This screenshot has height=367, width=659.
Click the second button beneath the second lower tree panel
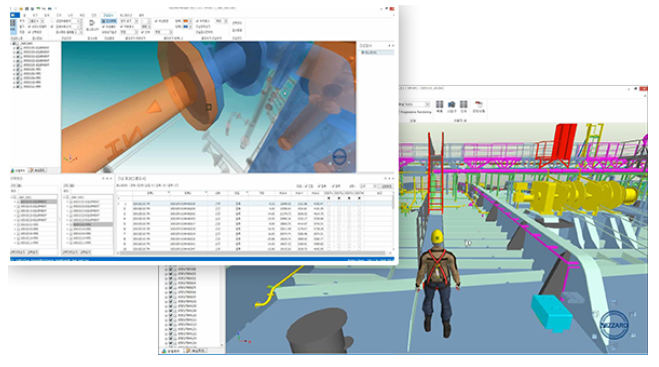[x=86, y=252]
